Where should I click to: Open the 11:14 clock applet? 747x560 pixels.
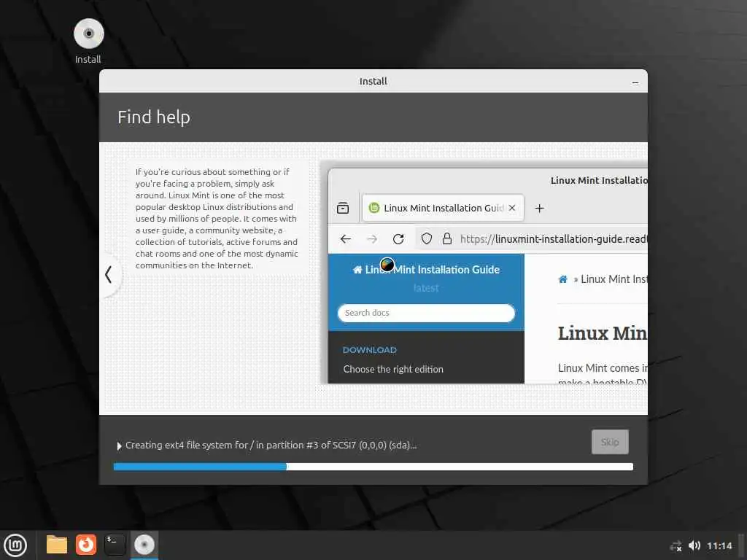click(x=719, y=545)
